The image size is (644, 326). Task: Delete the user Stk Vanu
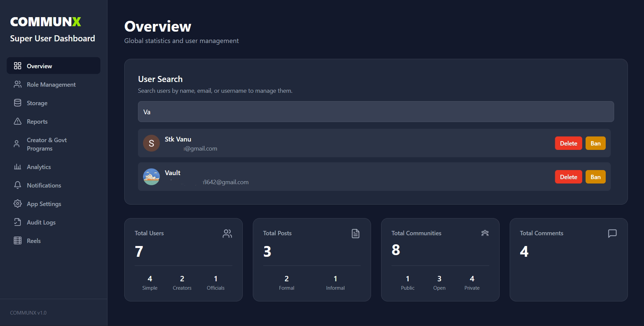click(x=568, y=143)
